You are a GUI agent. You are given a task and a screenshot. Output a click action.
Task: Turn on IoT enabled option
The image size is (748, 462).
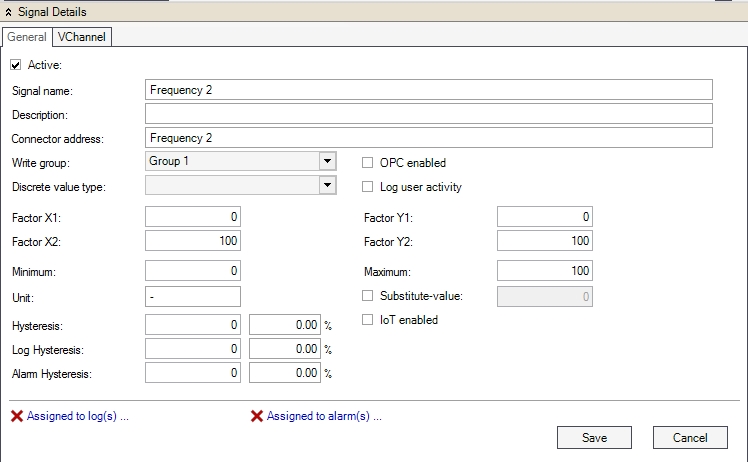(x=368, y=320)
